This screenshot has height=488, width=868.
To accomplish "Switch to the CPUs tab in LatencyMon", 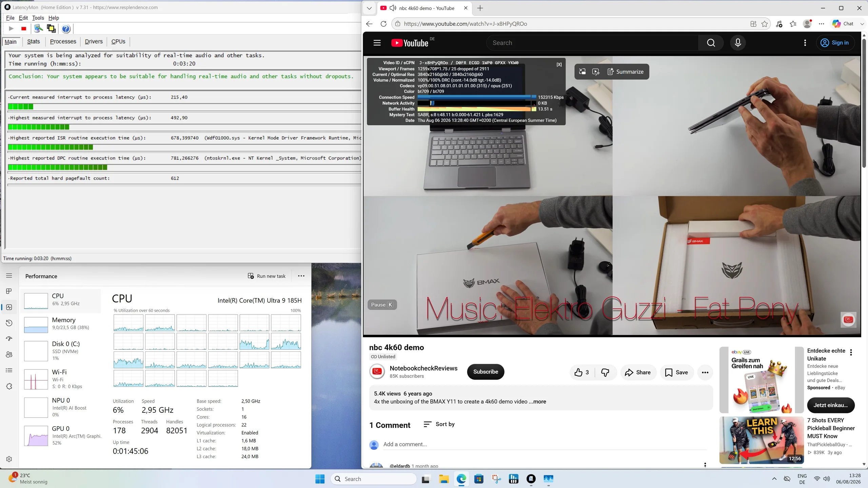I will (x=118, y=41).
